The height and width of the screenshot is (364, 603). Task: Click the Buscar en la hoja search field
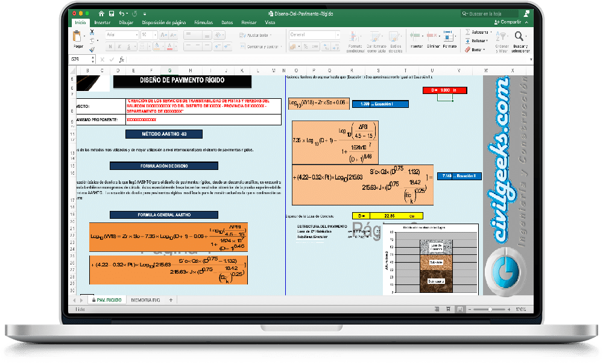click(x=490, y=14)
